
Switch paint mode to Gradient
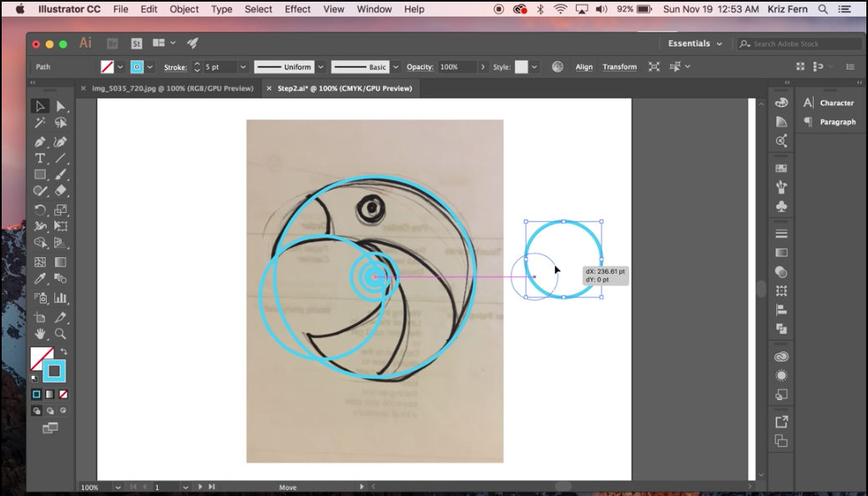50,394
